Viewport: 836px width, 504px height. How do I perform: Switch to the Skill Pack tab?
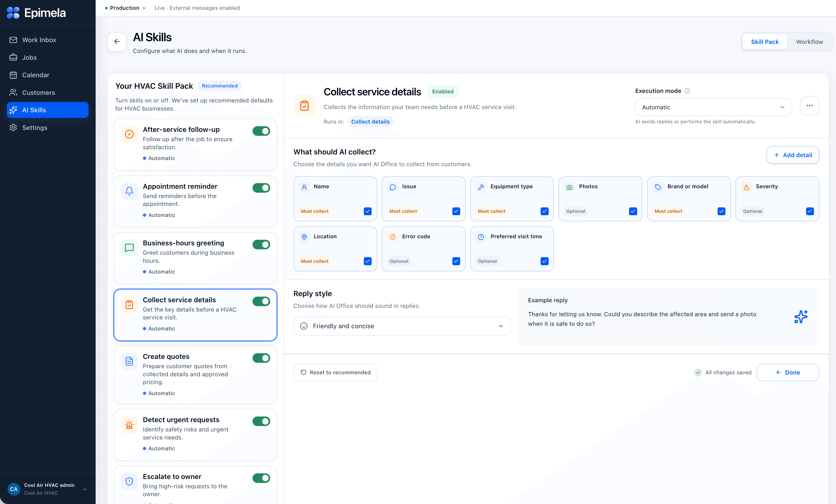765,42
